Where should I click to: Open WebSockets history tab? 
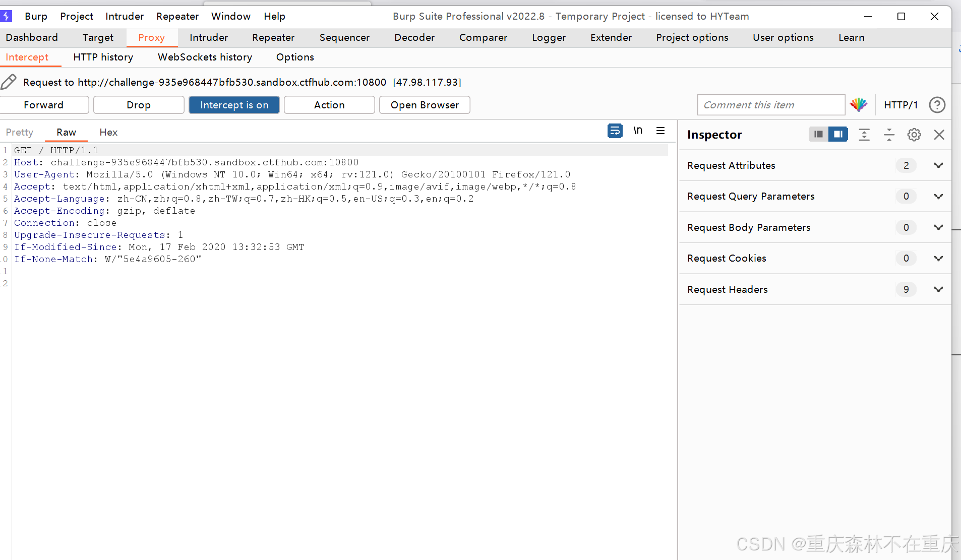click(205, 57)
